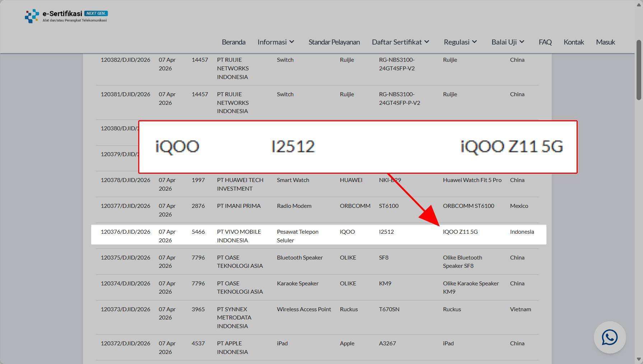Click PT HUAWEI TECH INVESTMENT cell
The width and height of the screenshot is (643, 364).
click(x=240, y=185)
